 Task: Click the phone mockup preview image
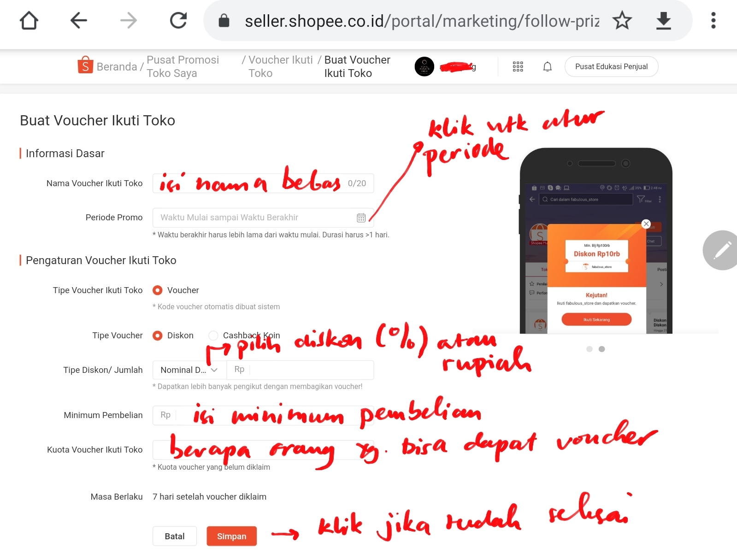(596, 241)
